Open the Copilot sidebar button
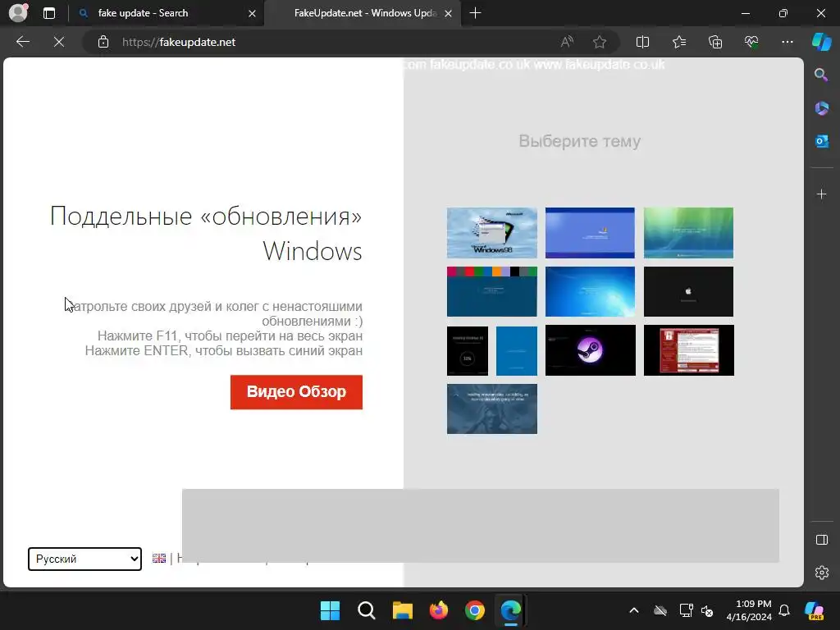 point(821,42)
